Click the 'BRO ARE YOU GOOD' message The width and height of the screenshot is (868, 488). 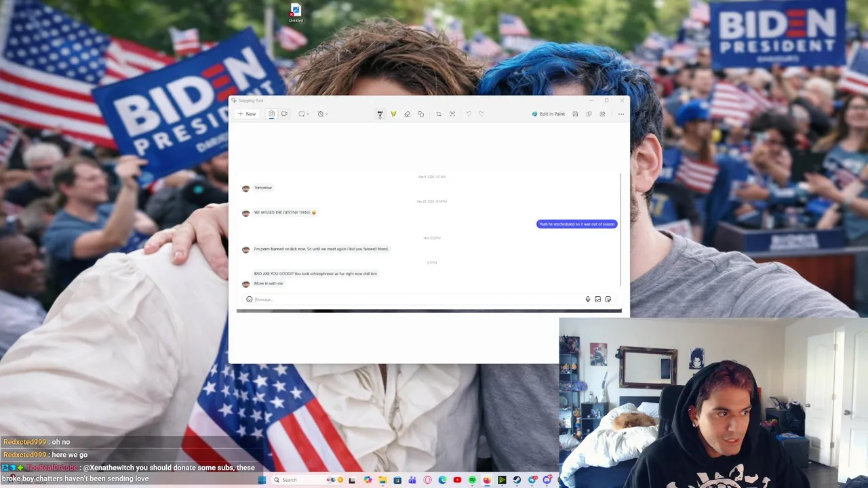(315, 273)
